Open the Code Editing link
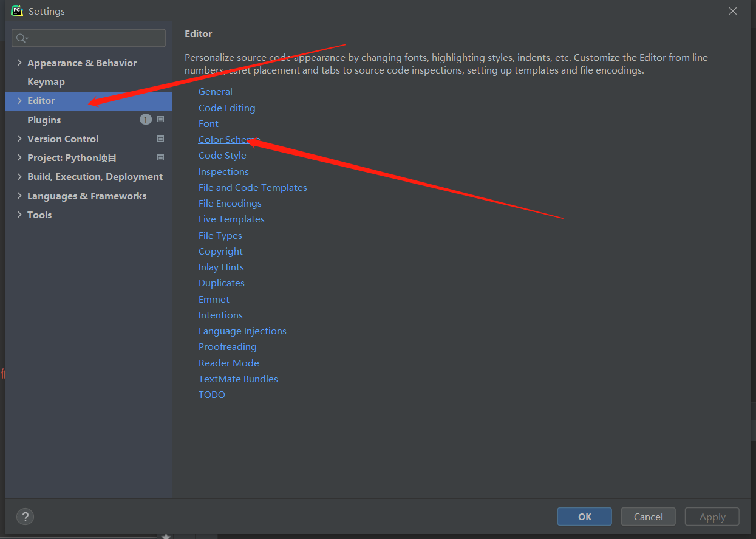The image size is (756, 539). point(226,108)
